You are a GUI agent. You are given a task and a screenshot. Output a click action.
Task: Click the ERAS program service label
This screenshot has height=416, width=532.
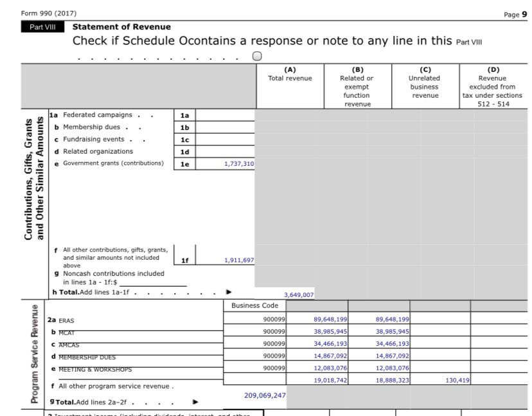click(x=66, y=321)
